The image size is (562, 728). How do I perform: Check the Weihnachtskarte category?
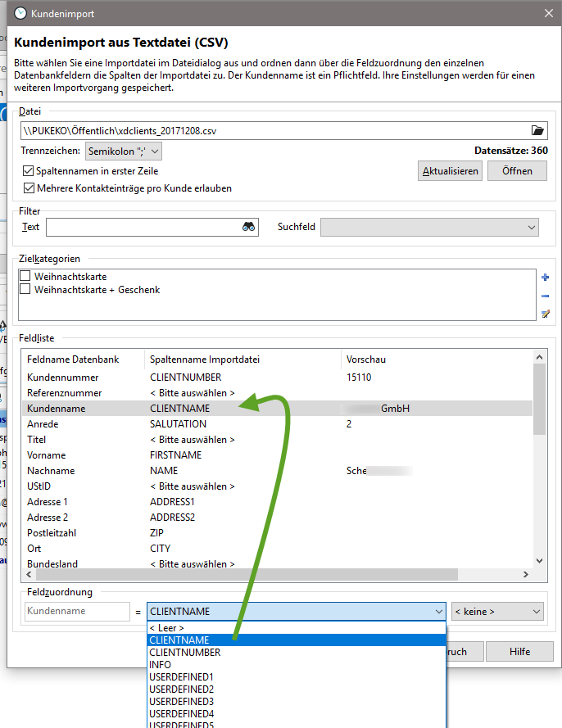tap(25, 277)
